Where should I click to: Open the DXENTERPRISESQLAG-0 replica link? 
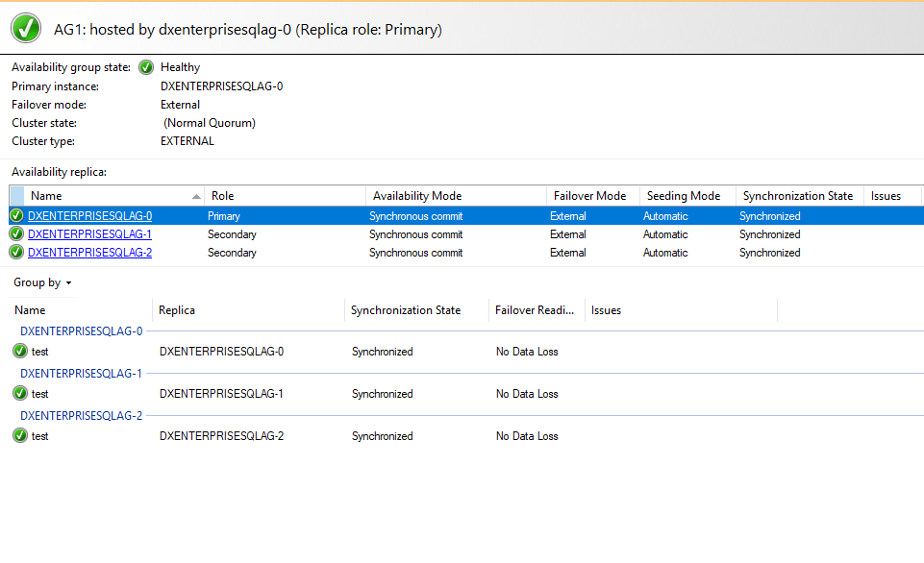[x=89, y=215]
